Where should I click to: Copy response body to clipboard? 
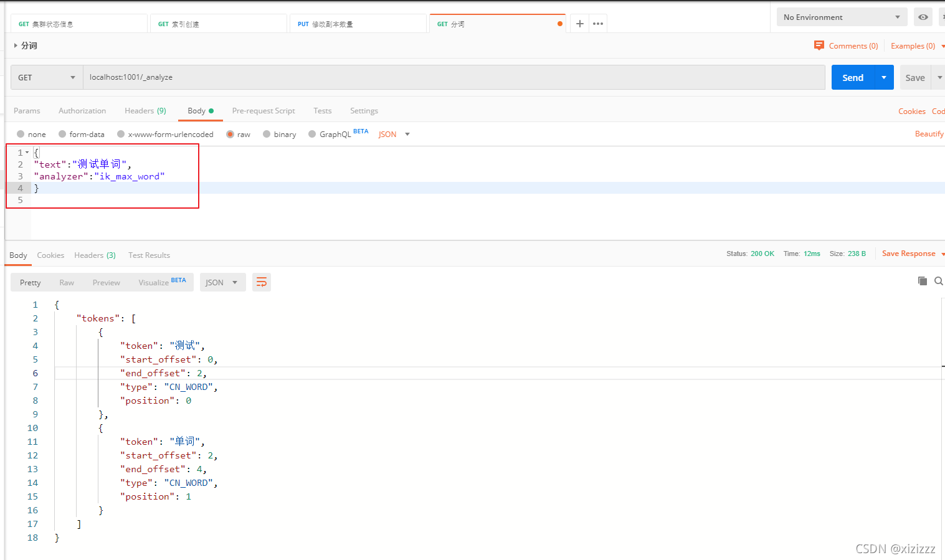pyautogui.click(x=922, y=281)
